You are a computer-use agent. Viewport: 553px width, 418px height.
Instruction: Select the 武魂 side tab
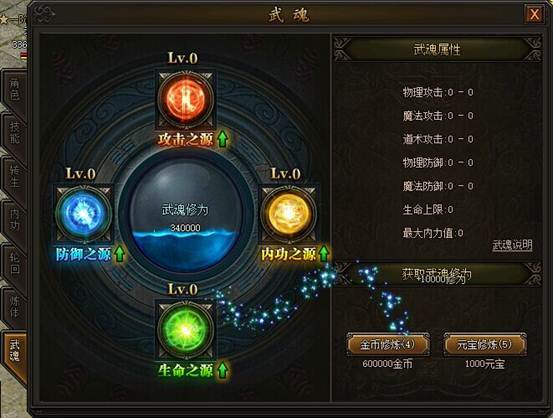(15, 351)
